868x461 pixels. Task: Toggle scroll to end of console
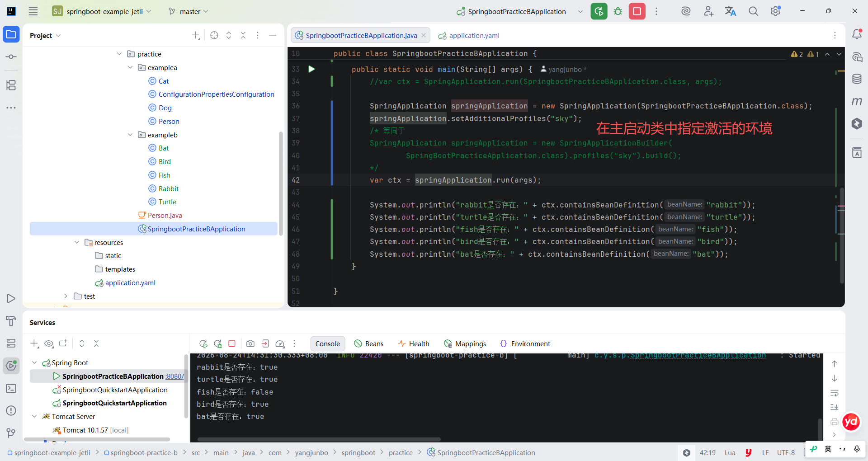tap(835, 407)
